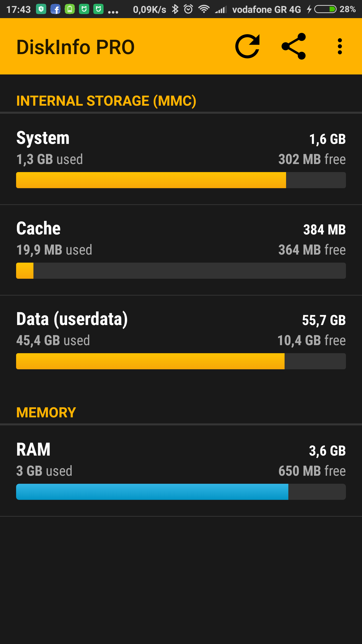This screenshot has width=362, height=644.
Task: Select the Data (userdata) partition
Action: click(x=181, y=330)
